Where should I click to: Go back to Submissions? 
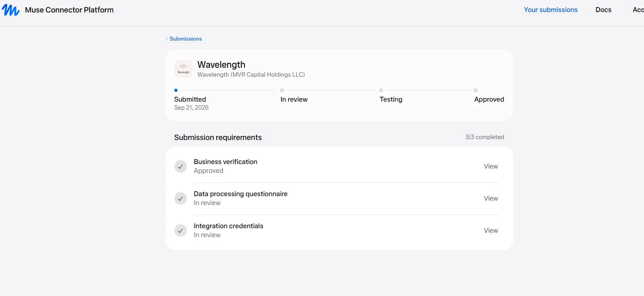184,39
